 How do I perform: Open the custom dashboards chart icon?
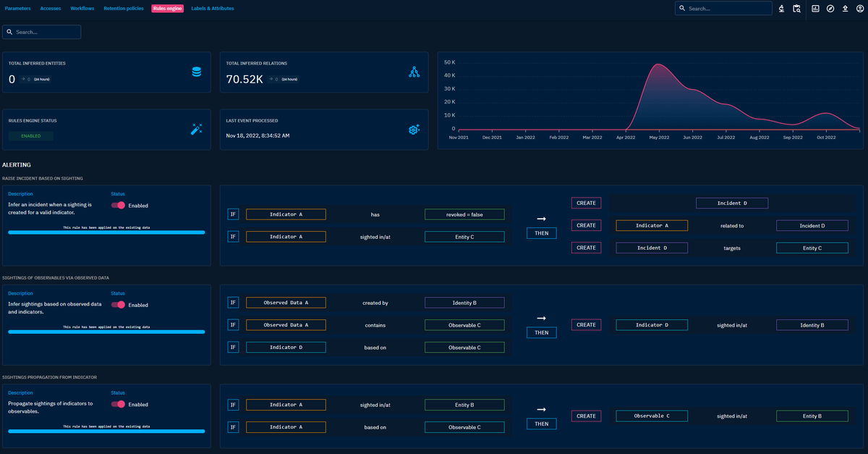pos(816,9)
